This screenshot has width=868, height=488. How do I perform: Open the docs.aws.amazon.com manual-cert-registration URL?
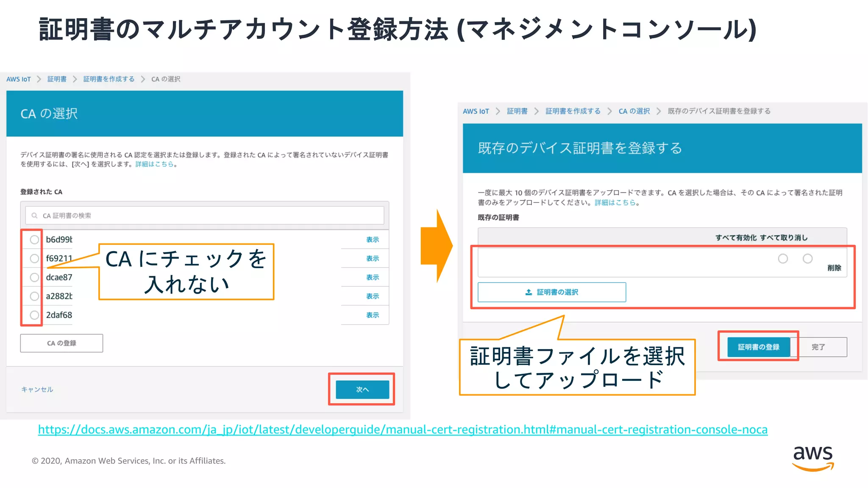click(403, 430)
